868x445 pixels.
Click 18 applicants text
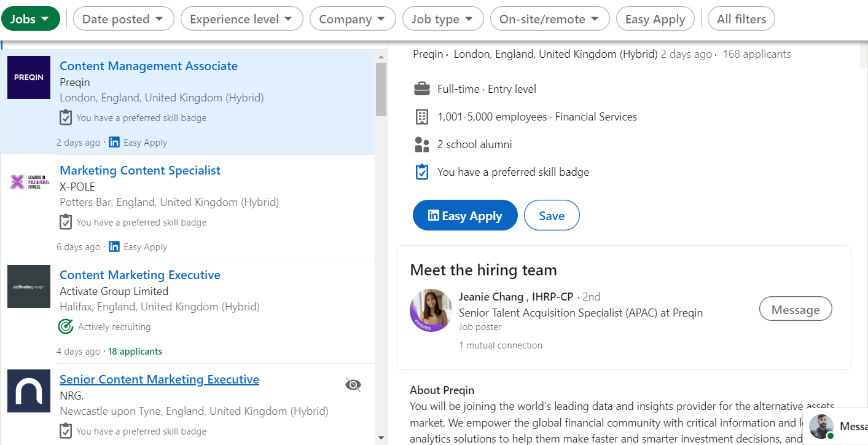[135, 352]
